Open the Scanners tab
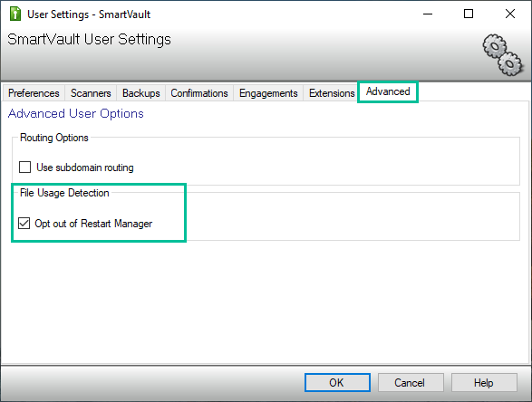Image resolution: width=532 pixels, height=402 pixels. pyautogui.click(x=91, y=93)
